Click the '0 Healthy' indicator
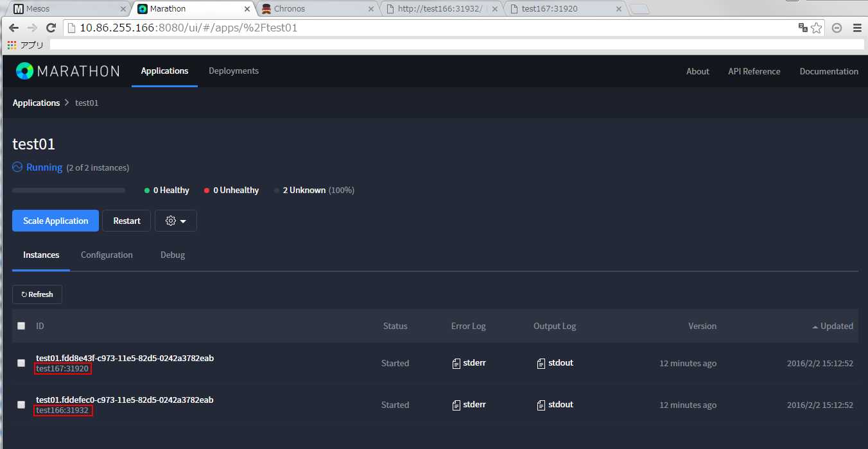Image resolution: width=868 pixels, height=449 pixels. [167, 190]
